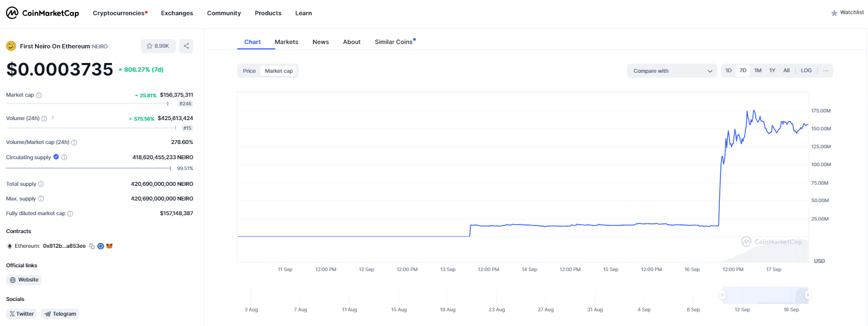The height and width of the screenshot is (326, 868).
Task: Click the highlighted range window in navigator
Action: coord(765,295)
